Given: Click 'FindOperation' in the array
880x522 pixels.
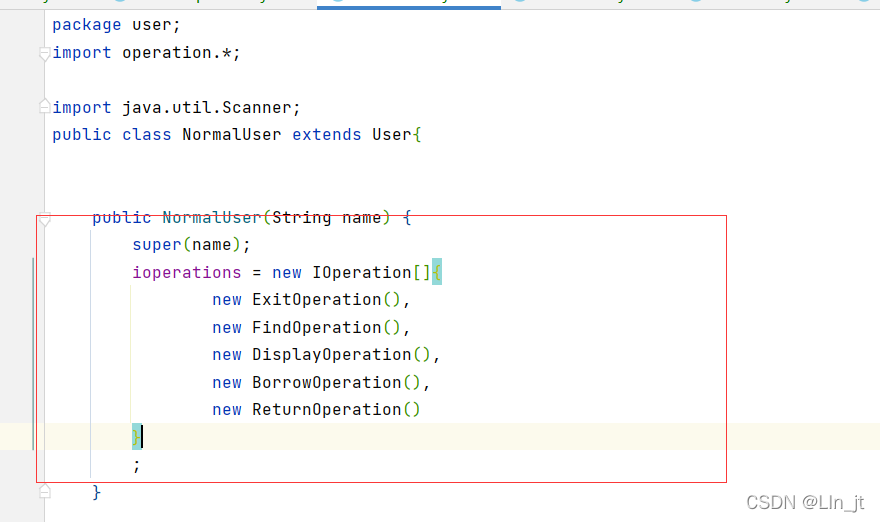Looking at the screenshot, I should tap(317, 327).
